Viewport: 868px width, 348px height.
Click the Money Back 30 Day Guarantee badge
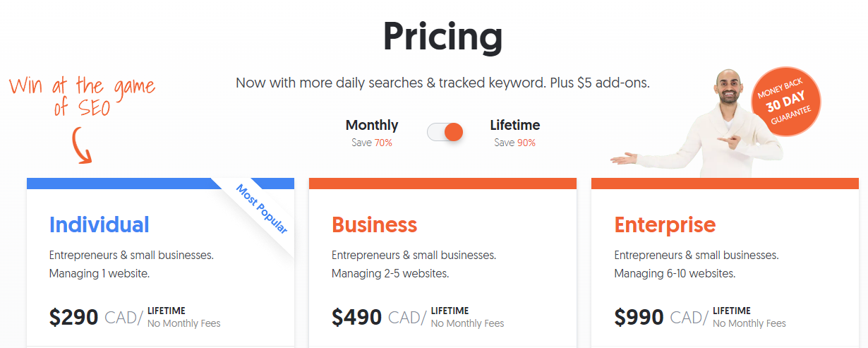(x=786, y=100)
